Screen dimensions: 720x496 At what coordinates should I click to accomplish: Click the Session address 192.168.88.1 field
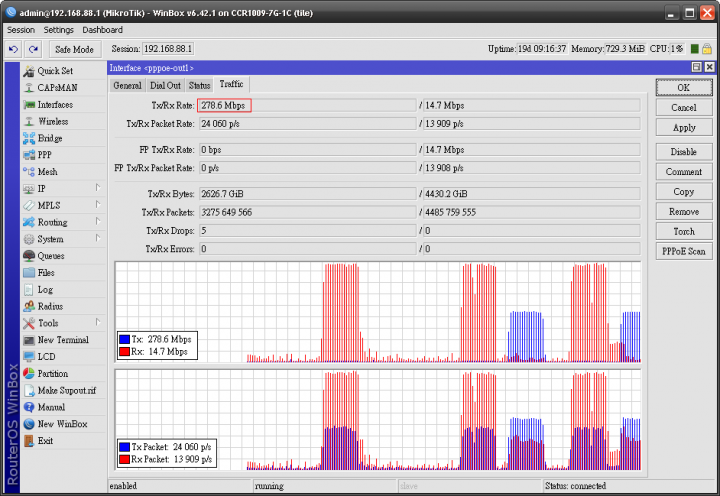[168, 49]
